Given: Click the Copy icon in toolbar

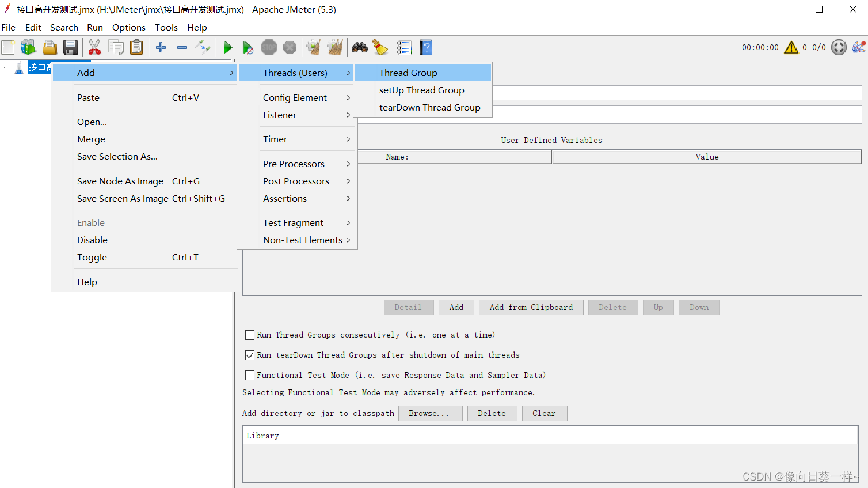Looking at the screenshot, I should point(116,47).
